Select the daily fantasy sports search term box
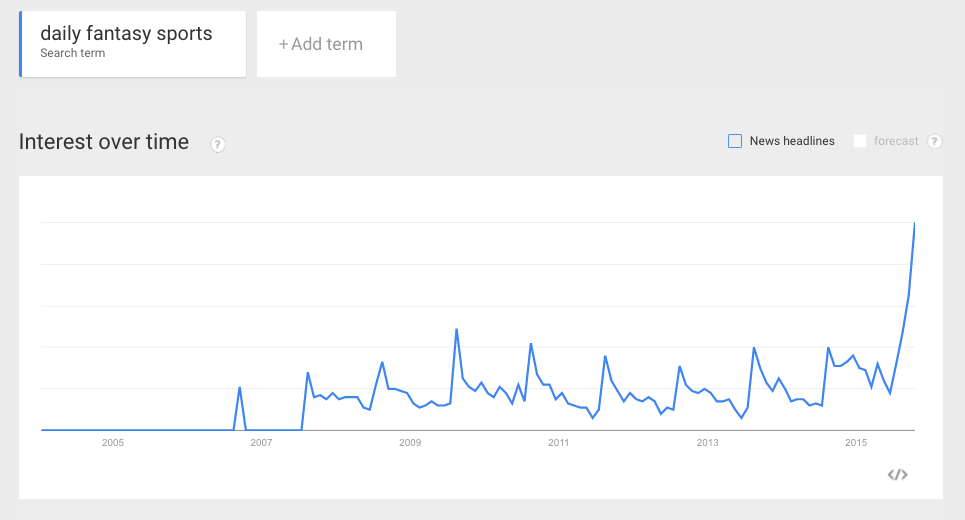Viewport: 965px width, 520px height. pos(133,44)
